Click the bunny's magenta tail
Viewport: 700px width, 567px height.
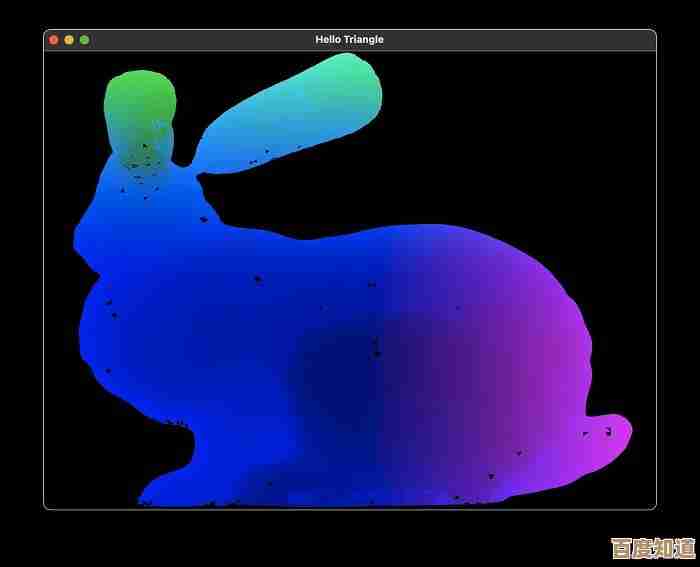612,438
